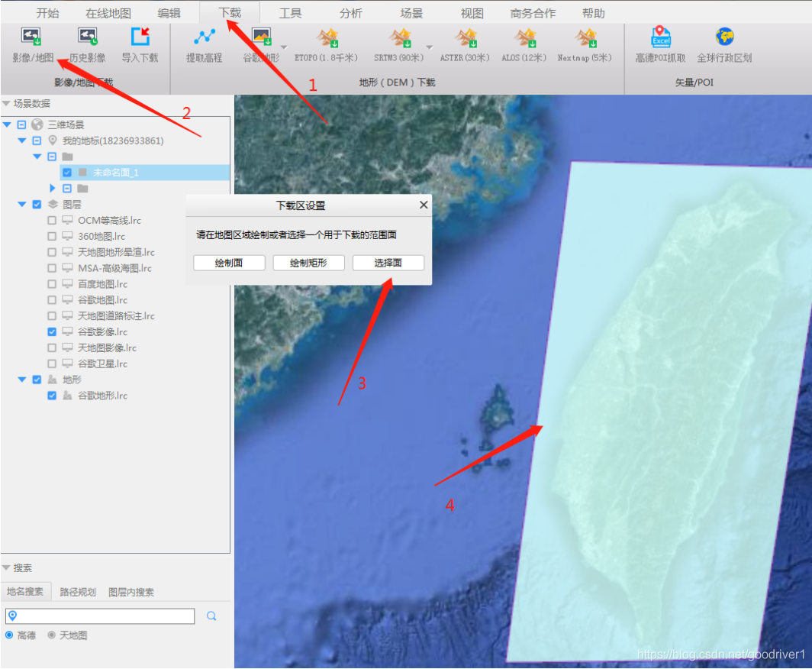Open dropdown arrow next to 谷歌地形
812x669 pixels.
(284, 47)
